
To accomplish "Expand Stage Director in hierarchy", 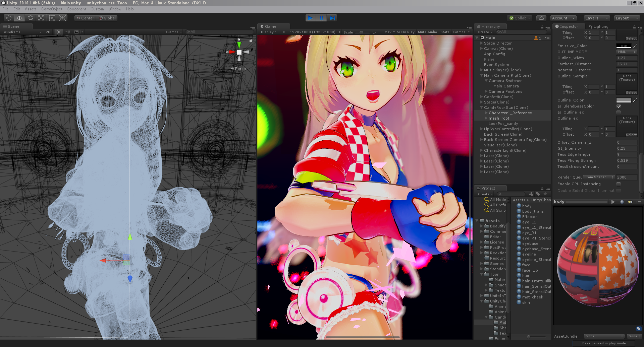I will [x=481, y=43].
